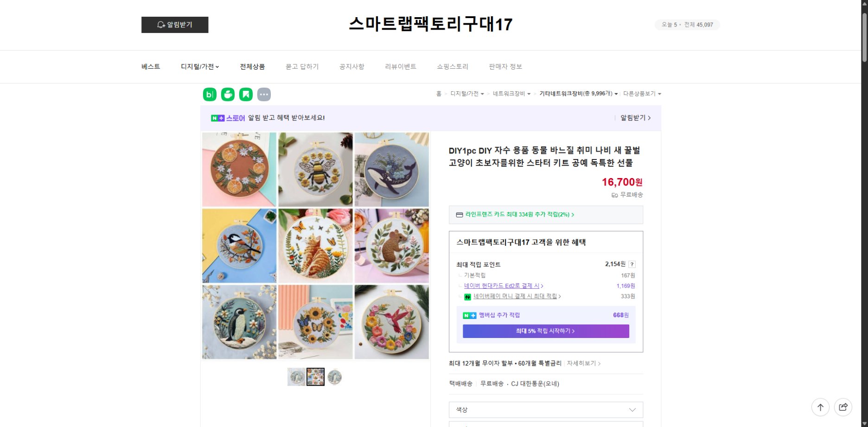The width and height of the screenshot is (868, 427).
Task: Click the green Naver Cafe icon
Action: pyautogui.click(x=228, y=94)
